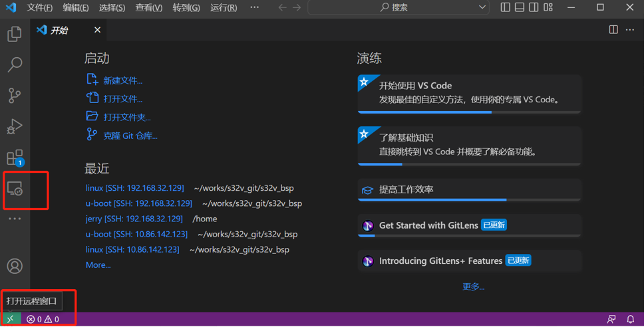
Task: Open recent linux SSH 192.168.32.129 workspace
Action: click(x=134, y=188)
